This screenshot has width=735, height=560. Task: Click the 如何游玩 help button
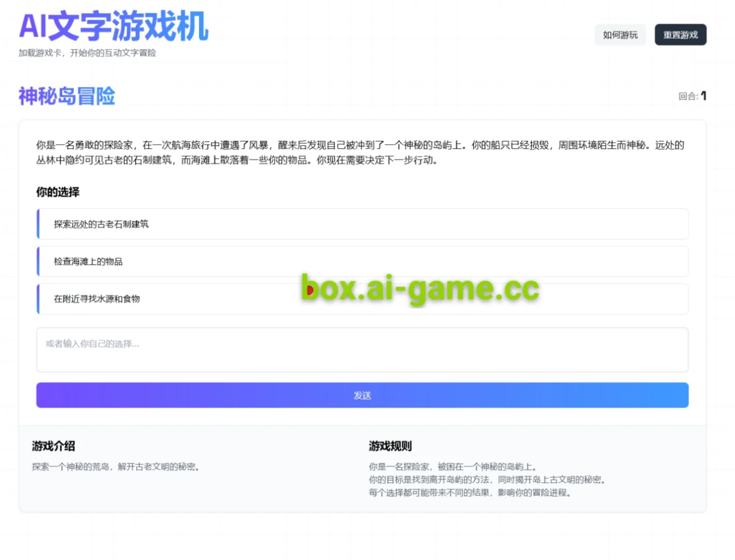coord(620,35)
